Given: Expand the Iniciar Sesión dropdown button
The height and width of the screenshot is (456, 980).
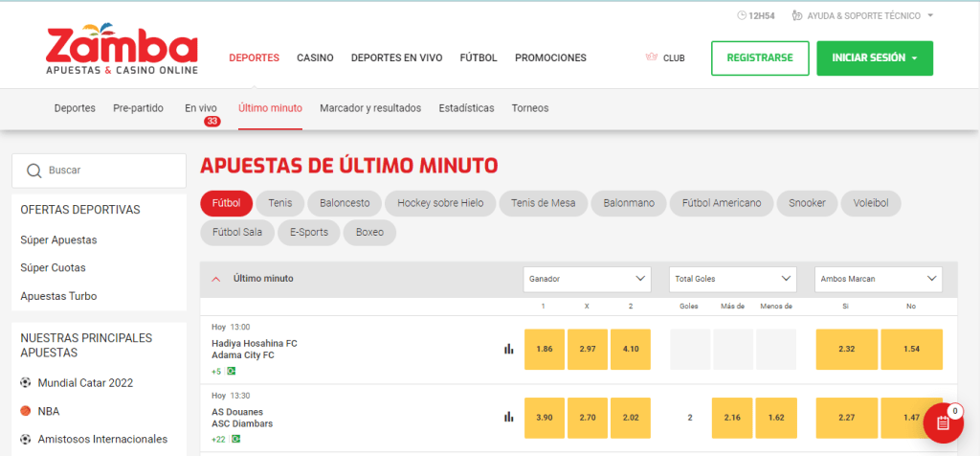Looking at the screenshot, I should tap(875, 58).
